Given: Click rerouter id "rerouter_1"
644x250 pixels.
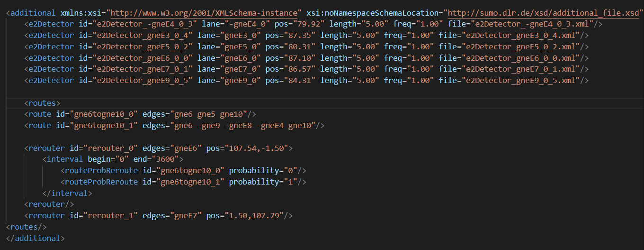Looking at the screenshot, I should pyautogui.click(x=111, y=216).
